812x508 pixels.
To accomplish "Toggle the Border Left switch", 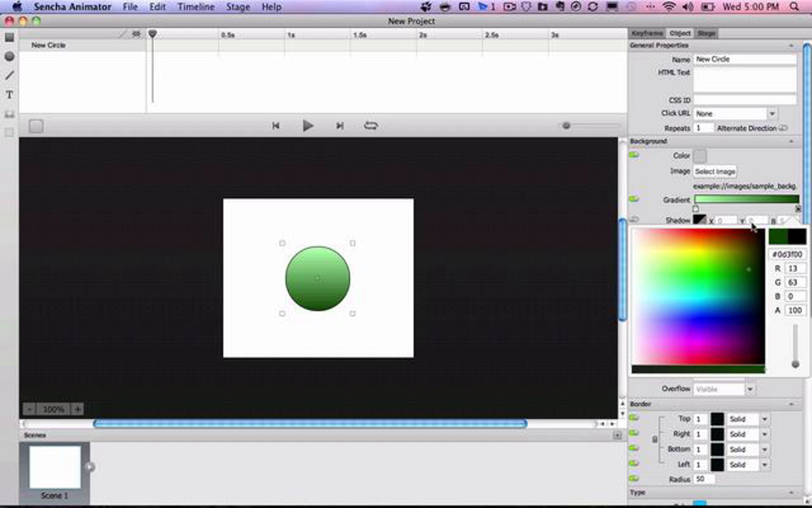I will (x=634, y=463).
